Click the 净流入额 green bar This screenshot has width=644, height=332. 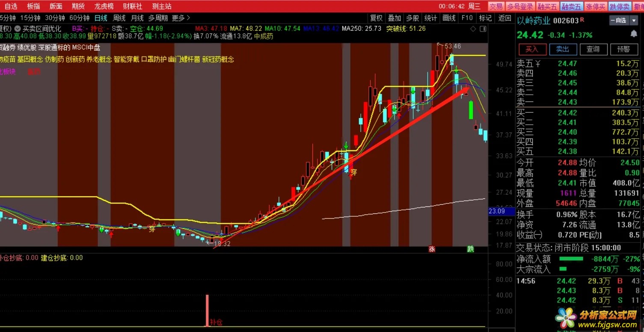point(571,259)
